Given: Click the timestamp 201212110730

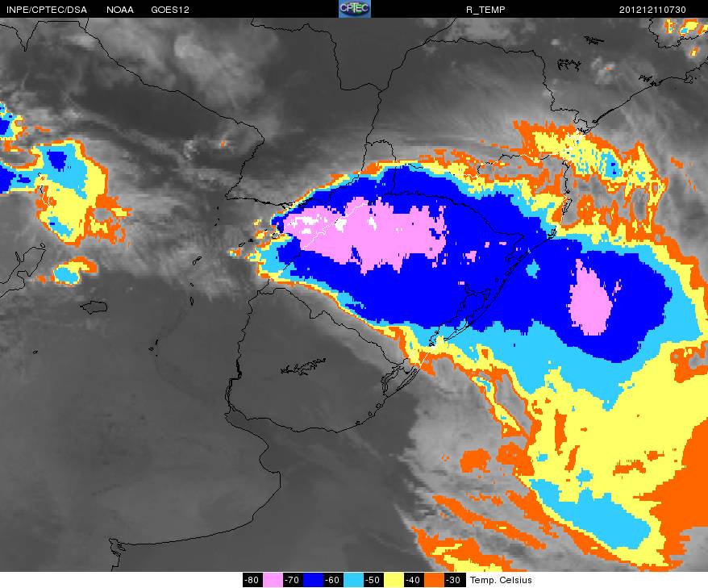Looking at the screenshot, I should tap(652, 10).
